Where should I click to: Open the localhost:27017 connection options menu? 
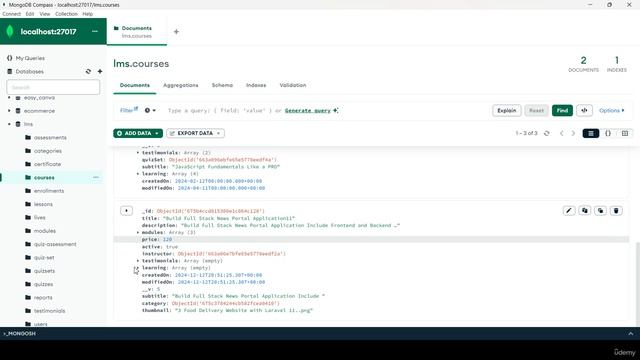point(95,31)
